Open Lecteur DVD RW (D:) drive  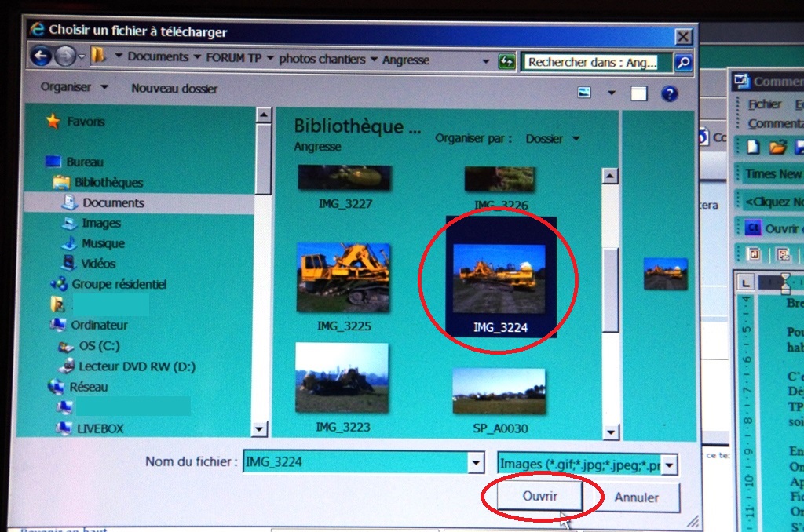click(x=127, y=366)
